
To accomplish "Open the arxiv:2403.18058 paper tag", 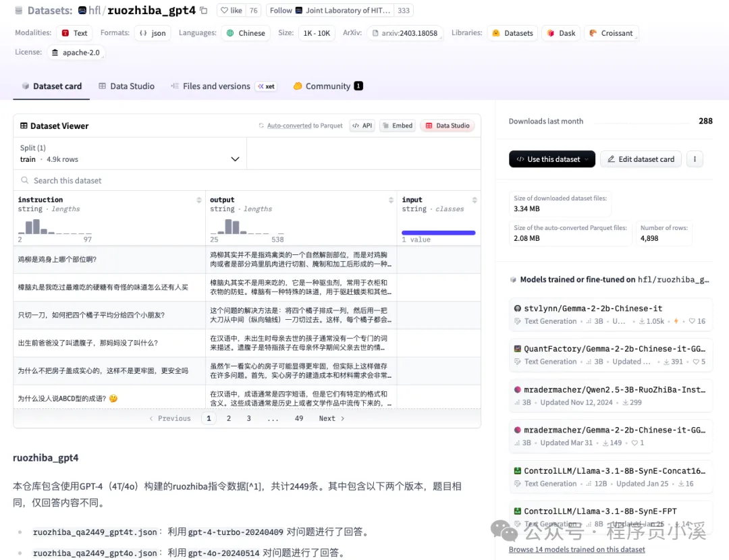I will pyautogui.click(x=405, y=33).
